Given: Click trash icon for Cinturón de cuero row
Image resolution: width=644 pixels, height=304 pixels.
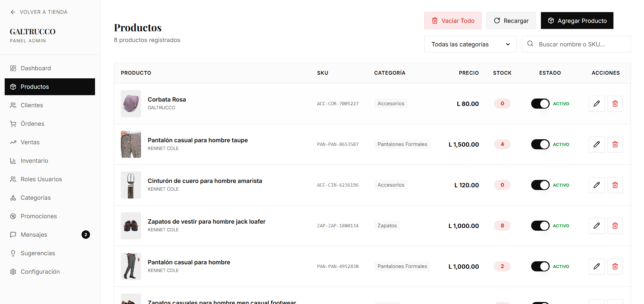Looking at the screenshot, I should coord(615,185).
